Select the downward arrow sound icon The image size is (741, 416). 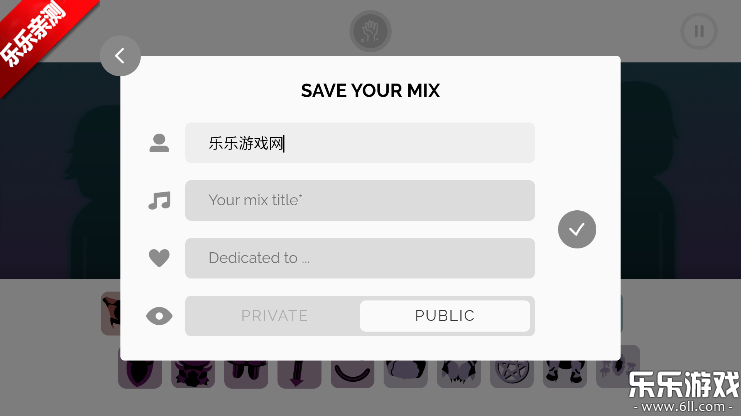(298, 372)
